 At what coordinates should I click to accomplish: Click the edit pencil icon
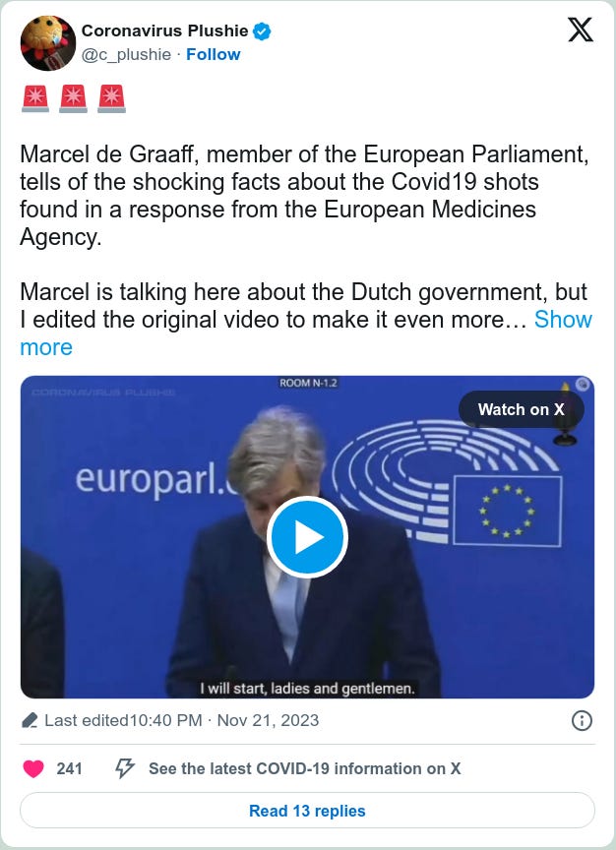[30, 720]
